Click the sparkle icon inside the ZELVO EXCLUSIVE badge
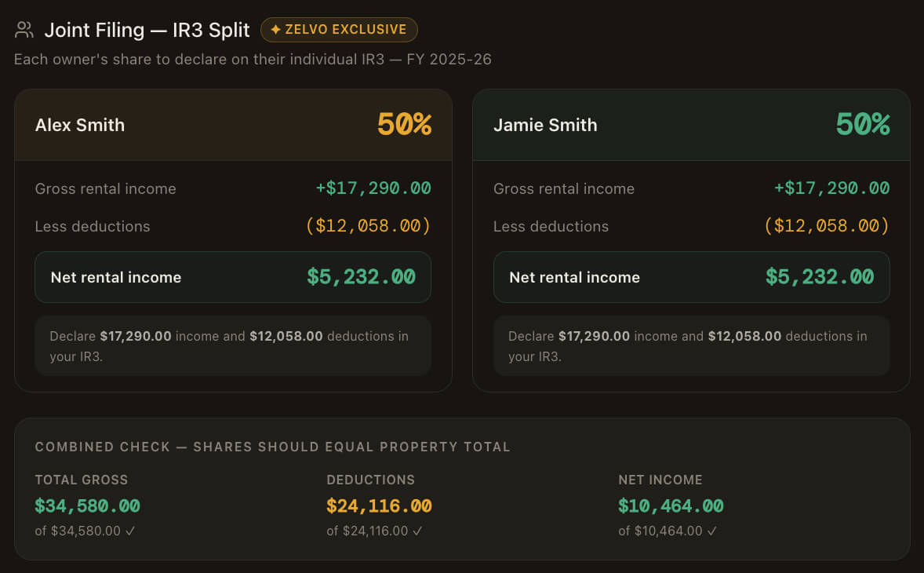Screen dimensions: 924x573 click(277, 29)
